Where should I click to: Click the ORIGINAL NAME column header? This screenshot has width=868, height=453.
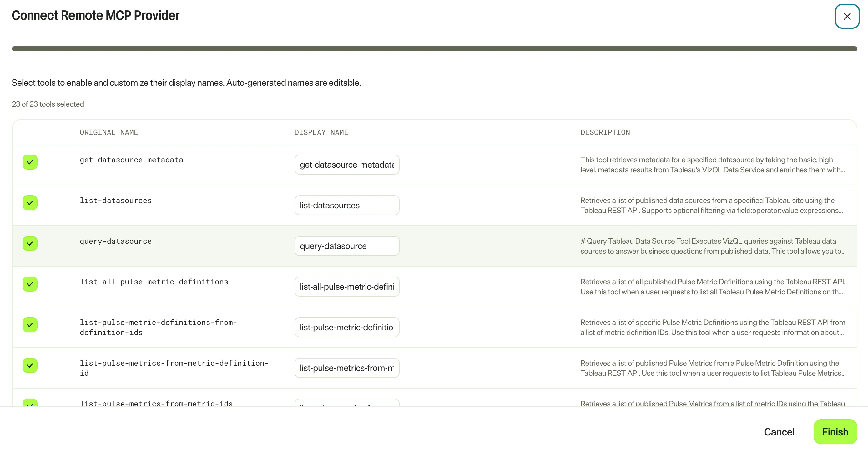point(109,132)
